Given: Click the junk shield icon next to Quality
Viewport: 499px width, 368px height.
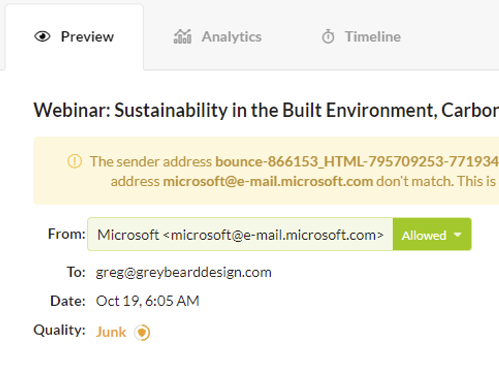Looking at the screenshot, I should [142, 332].
